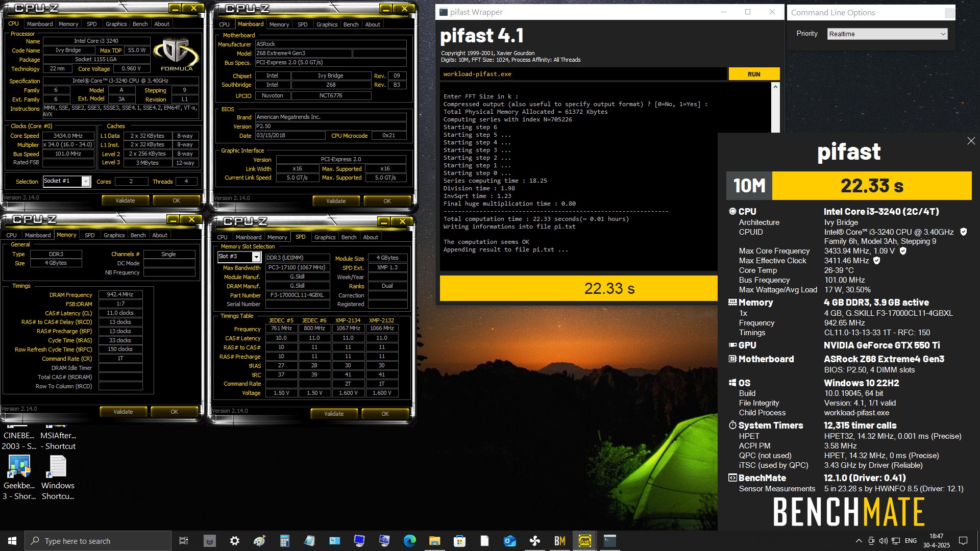Open File Explorer from the taskbar
980x551 pixels.
click(434, 541)
